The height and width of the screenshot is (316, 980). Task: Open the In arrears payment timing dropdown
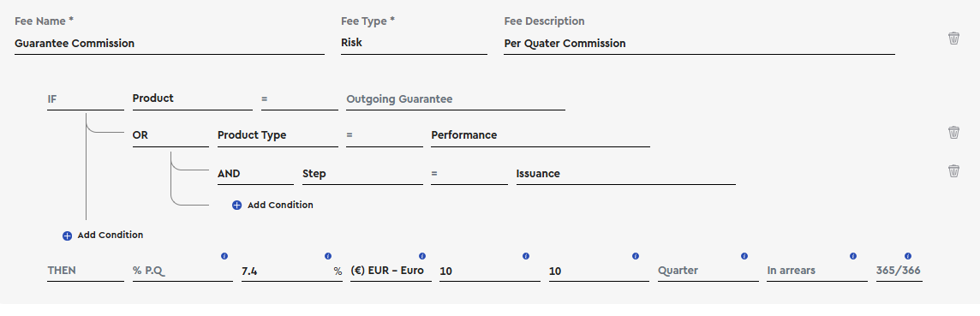817,271
